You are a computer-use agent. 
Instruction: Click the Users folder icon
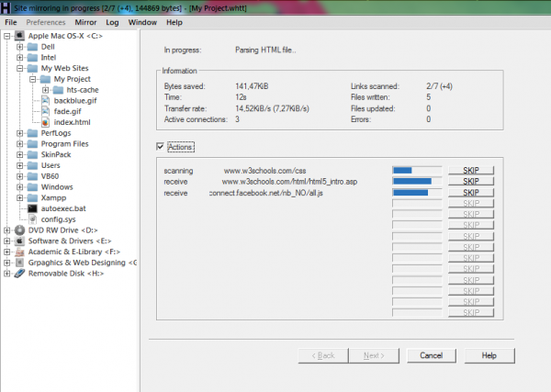click(x=33, y=165)
